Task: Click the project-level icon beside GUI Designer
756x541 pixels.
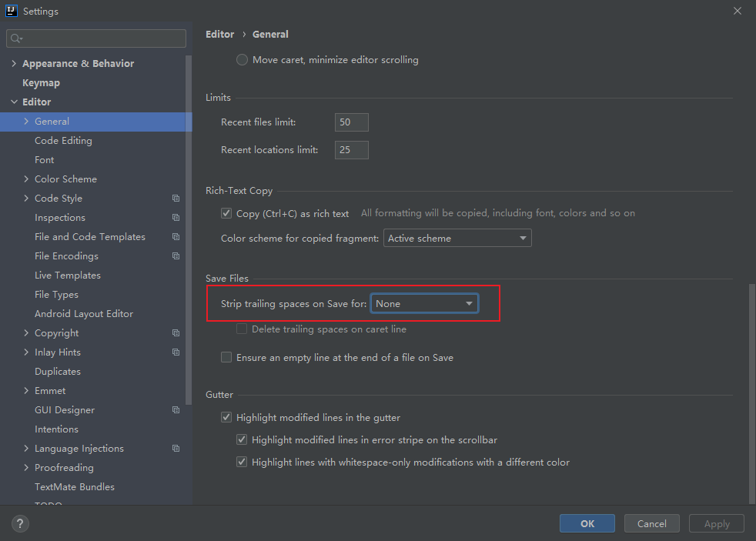Action: coord(176,410)
